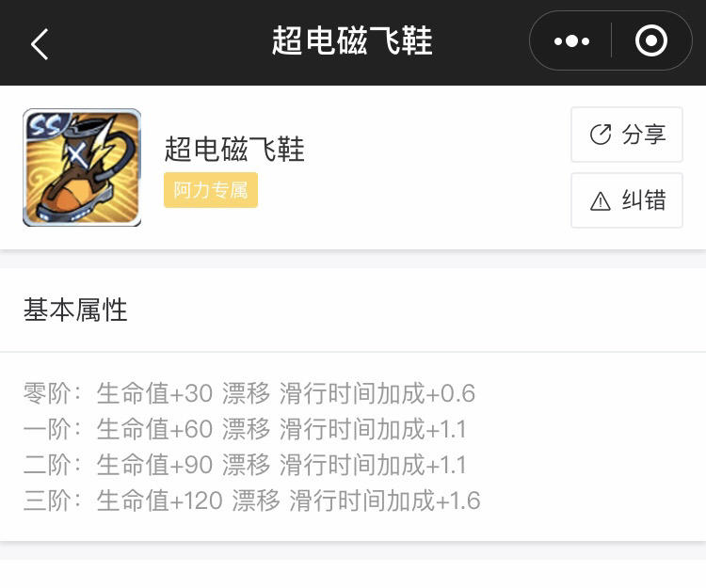The height and width of the screenshot is (588, 706).
Task: Click the share arrow icon
Action: coord(601,135)
